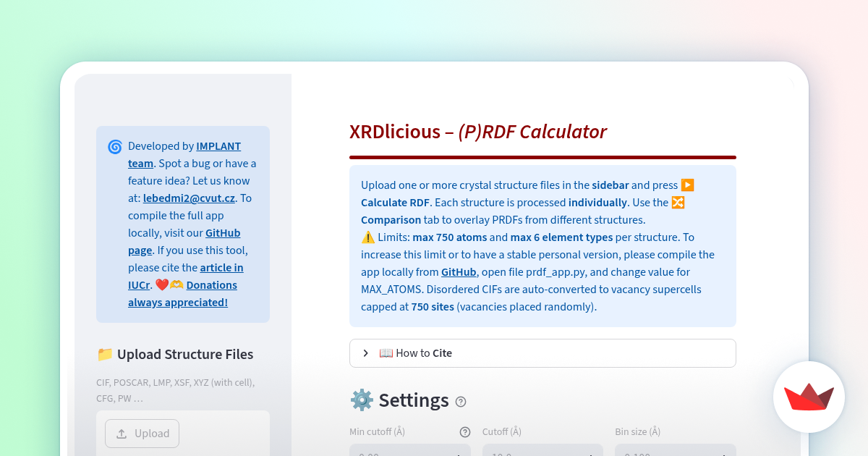
Task: Click the Min cutoff help icon
Action: (x=465, y=432)
